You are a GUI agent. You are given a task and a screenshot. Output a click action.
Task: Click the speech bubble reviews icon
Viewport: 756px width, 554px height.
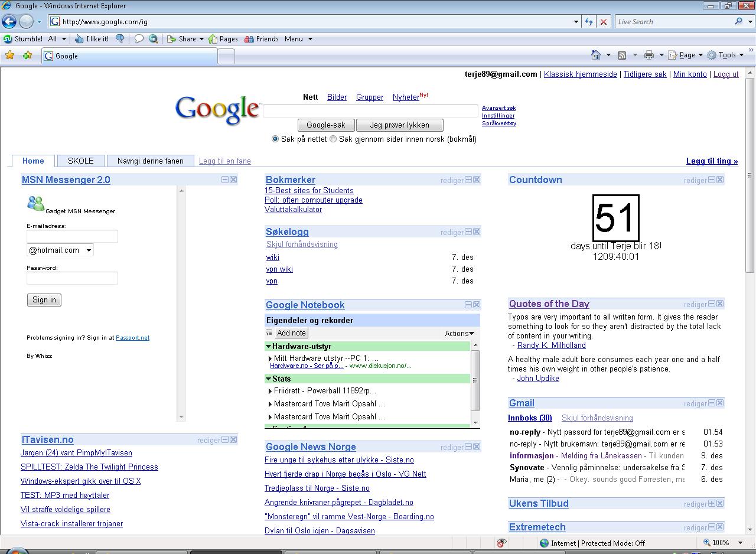pos(139,39)
